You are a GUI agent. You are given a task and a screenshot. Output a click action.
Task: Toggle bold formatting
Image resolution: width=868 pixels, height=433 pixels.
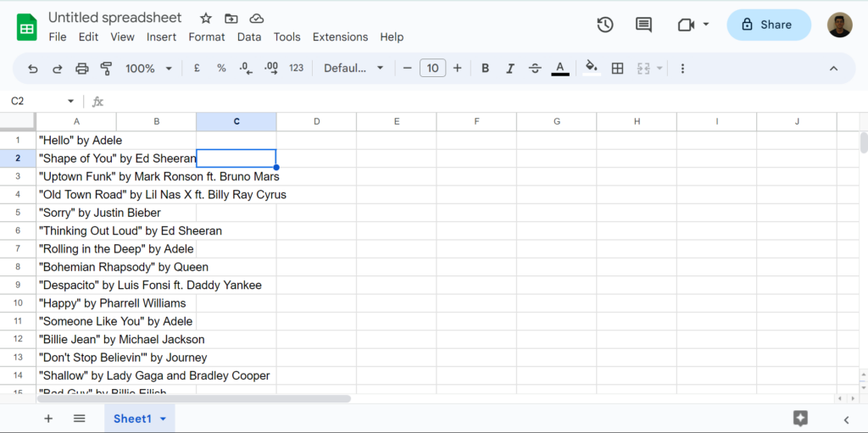pyautogui.click(x=486, y=68)
